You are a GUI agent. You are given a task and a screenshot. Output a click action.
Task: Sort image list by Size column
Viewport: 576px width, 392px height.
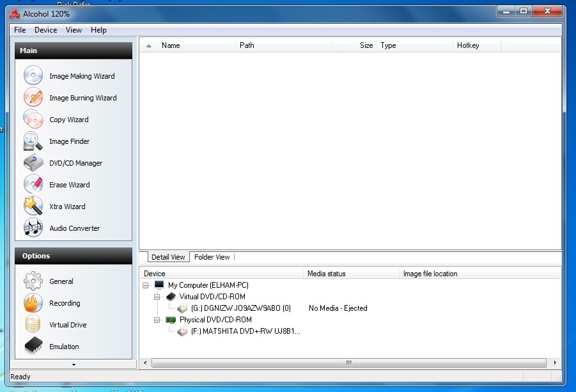point(354,45)
